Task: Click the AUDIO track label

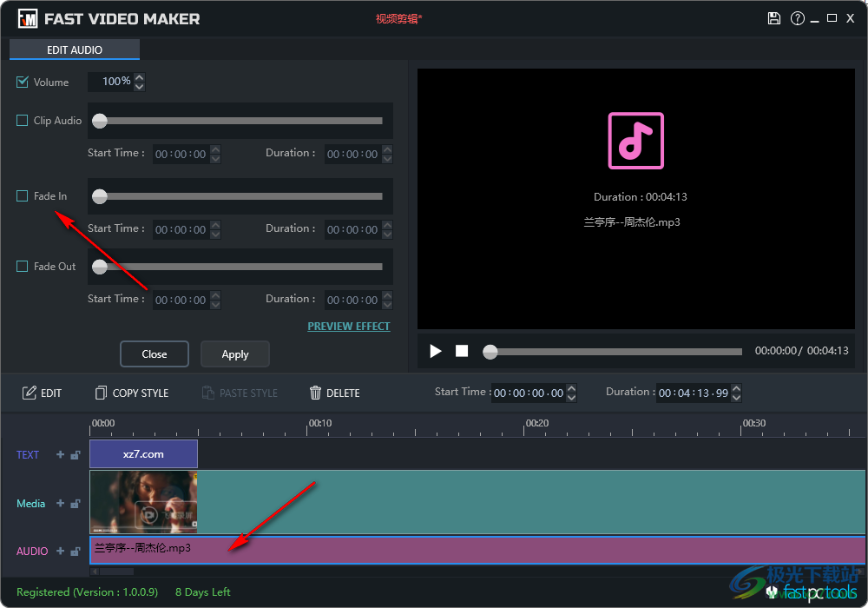Action: 32,551
